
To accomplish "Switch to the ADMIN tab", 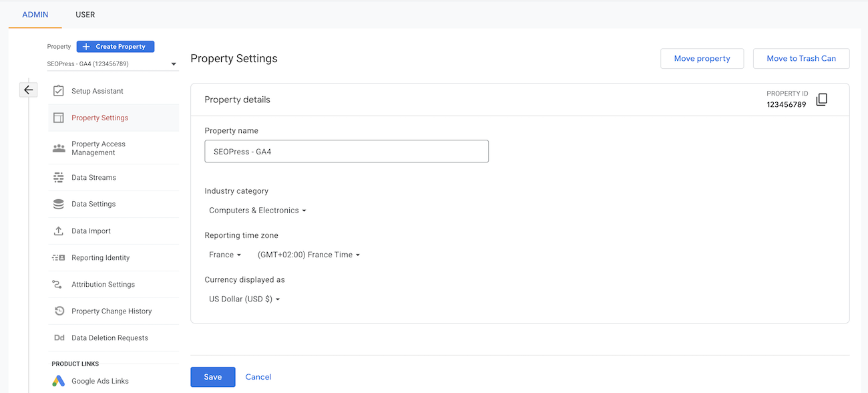I will tap(35, 15).
